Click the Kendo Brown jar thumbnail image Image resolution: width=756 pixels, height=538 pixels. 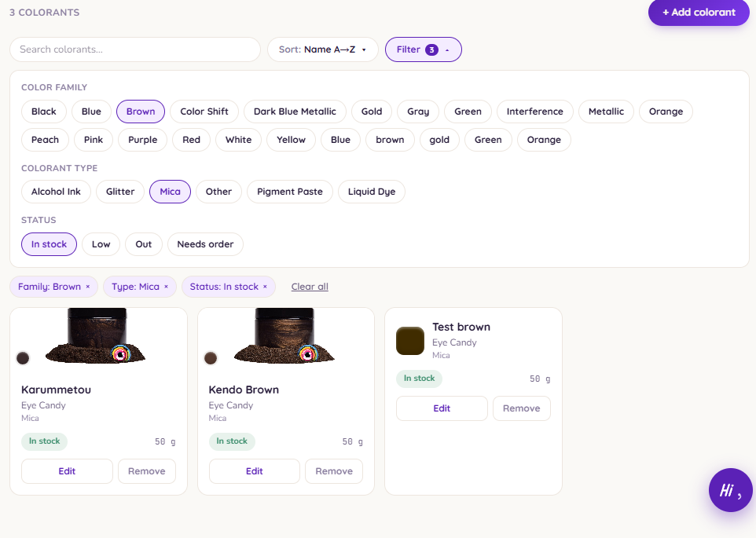(x=284, y=335)
